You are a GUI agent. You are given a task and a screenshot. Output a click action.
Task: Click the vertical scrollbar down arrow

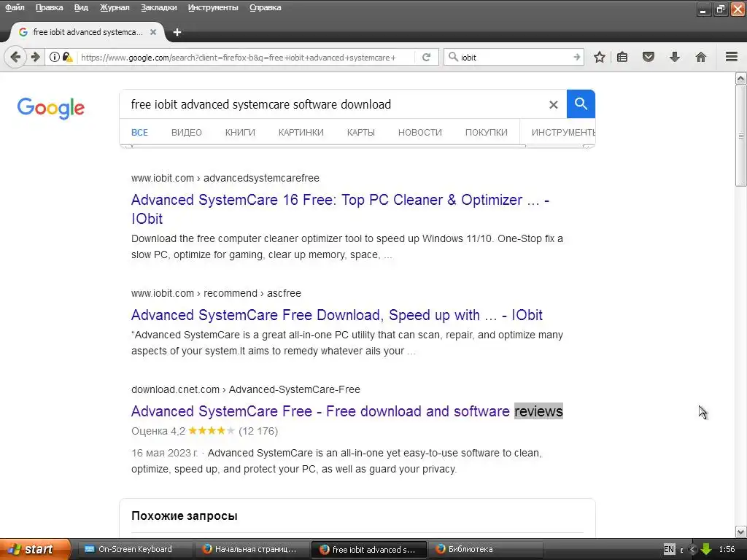741,532
